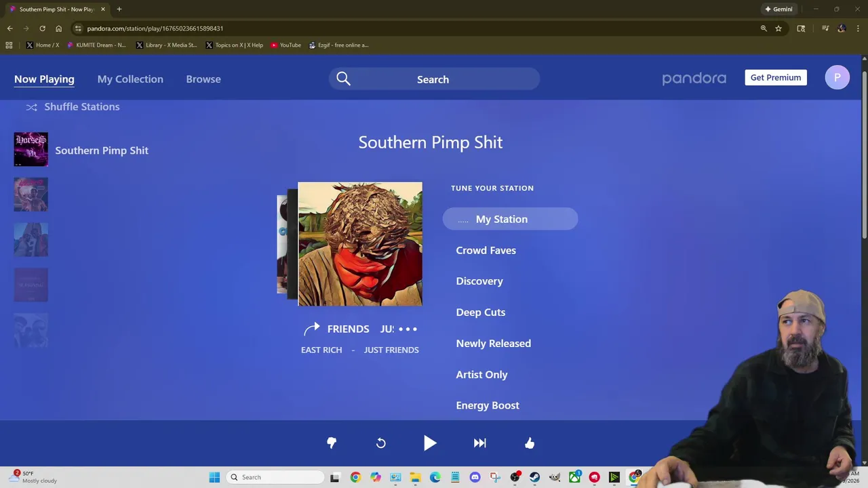The width and height of the screenshot is (868, 488).
Task: Click the Shuffle Stations label
Action: (82, 106)
